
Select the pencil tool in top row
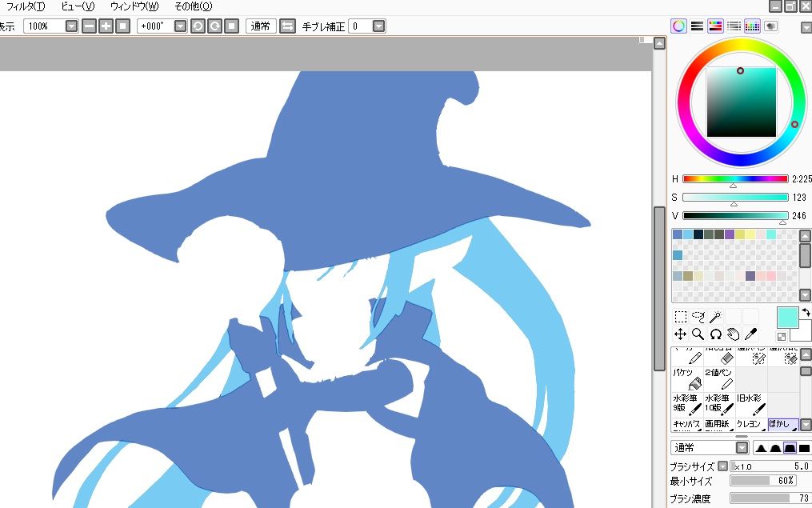687,356
